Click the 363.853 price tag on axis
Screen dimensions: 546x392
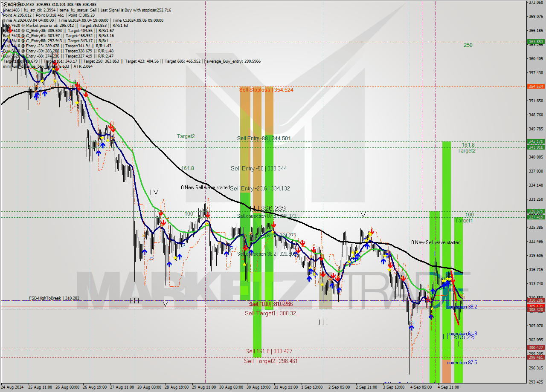coord(536,42)
